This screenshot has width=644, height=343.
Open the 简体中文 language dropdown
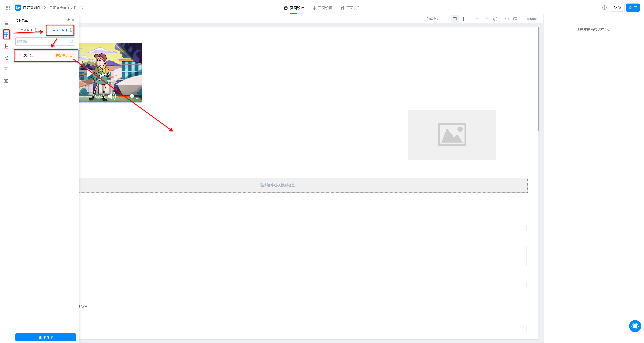point(436,19)
